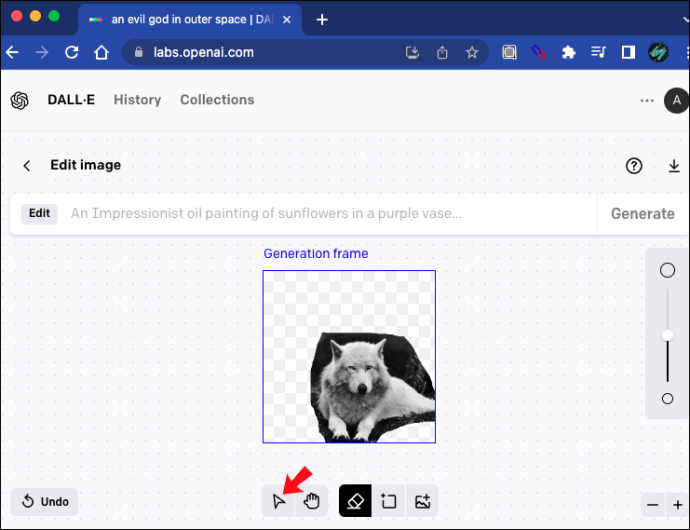The width and height of the screenshot is (690, 530).
Task: Open the browser extensions puzzle icon
Action: (569, 53)
